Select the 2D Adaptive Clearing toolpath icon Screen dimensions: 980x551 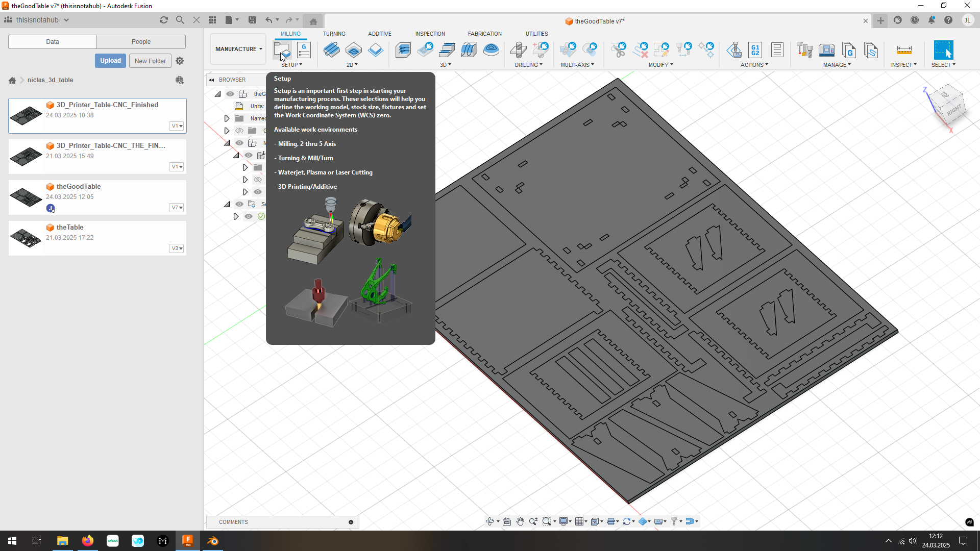coord(331,50)
